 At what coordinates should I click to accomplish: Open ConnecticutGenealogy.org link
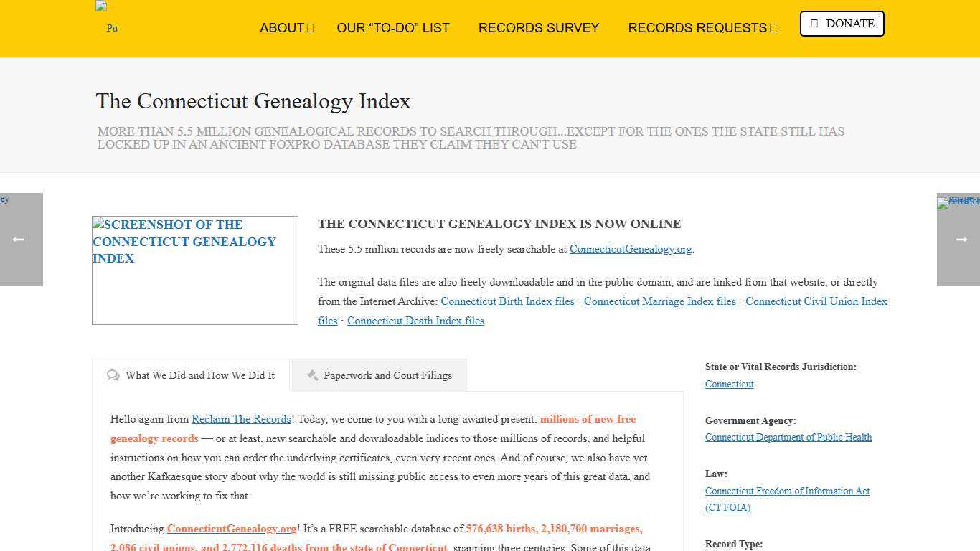click(631, 249)
